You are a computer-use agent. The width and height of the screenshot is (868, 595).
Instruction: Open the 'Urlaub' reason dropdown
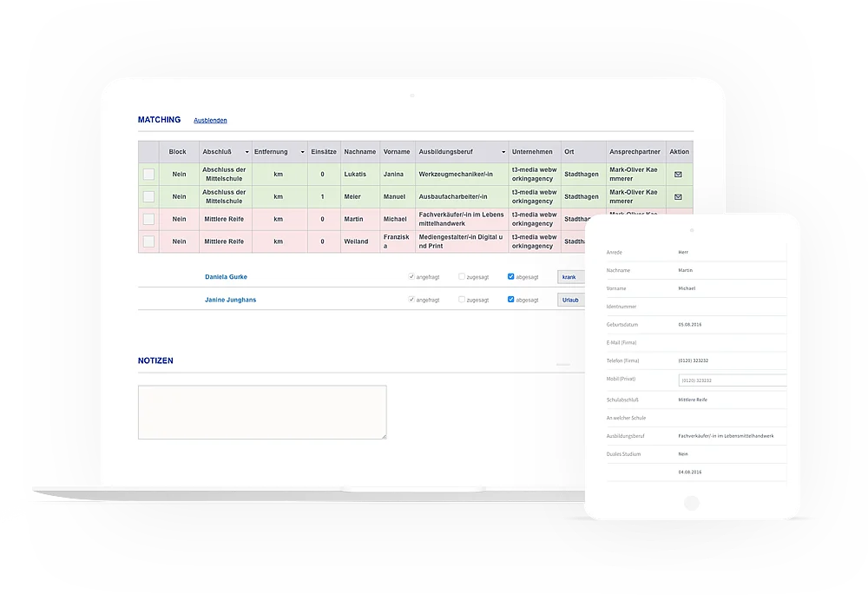point(570,300)
